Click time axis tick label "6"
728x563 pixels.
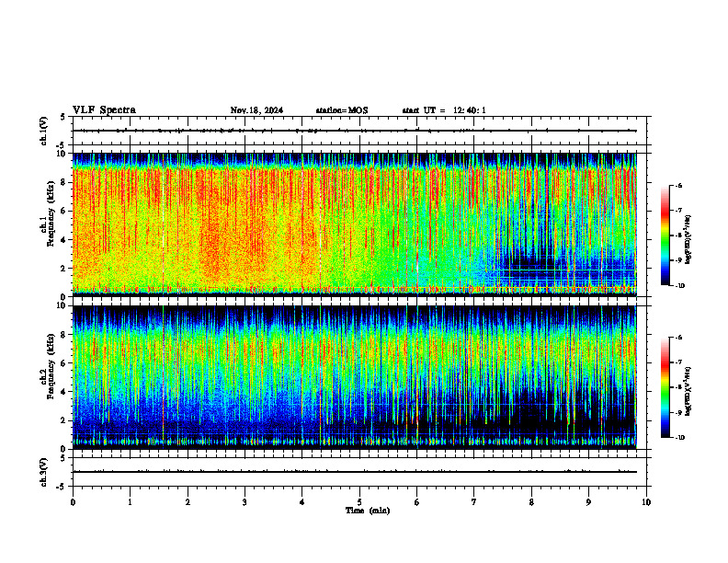417,502
